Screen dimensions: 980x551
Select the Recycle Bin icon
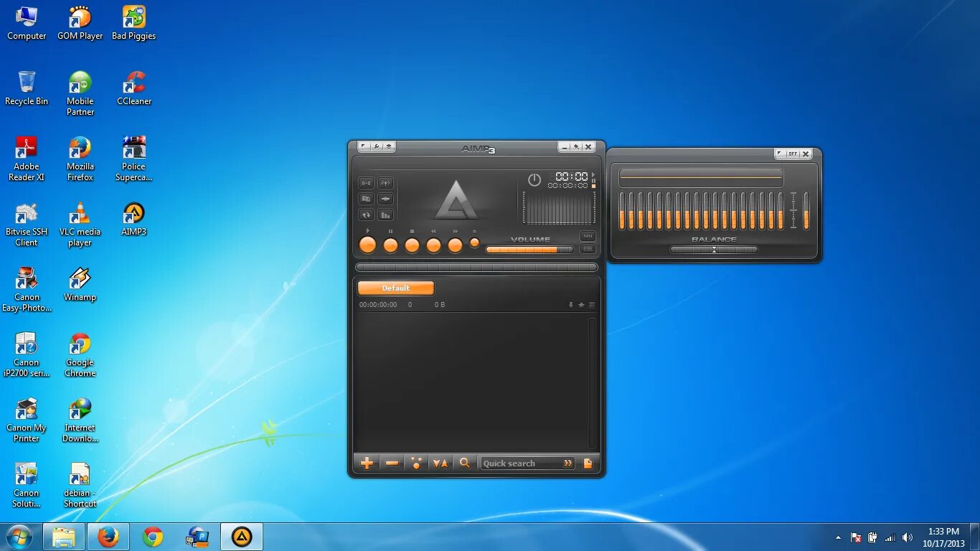pos(27,88)
